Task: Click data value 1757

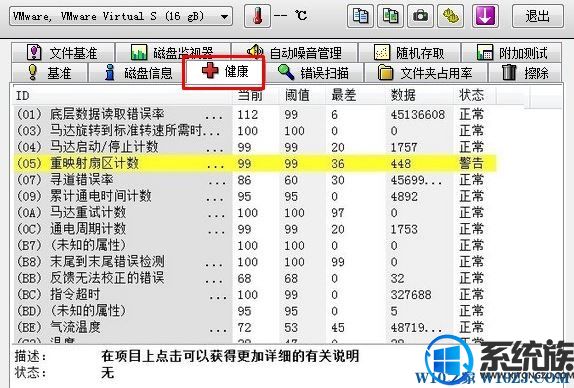Action: [x=404, y=147]
